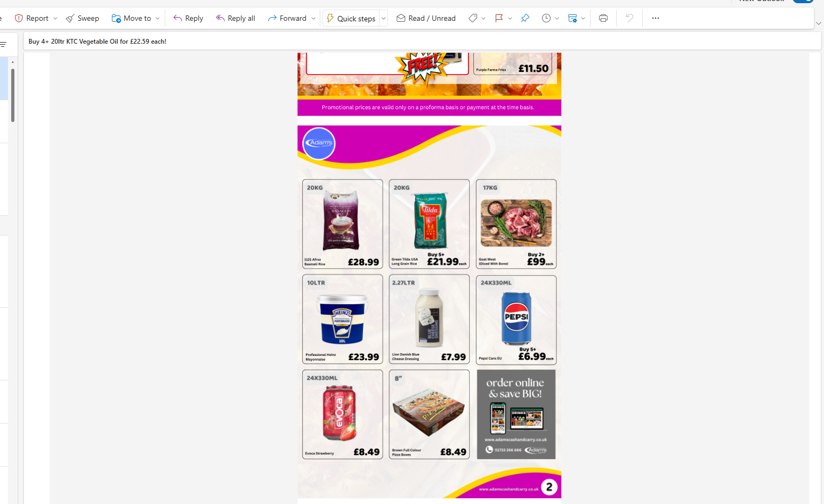Click the Sweep broom button
Screen dimensions: 824x504
(x=83, y=18)
